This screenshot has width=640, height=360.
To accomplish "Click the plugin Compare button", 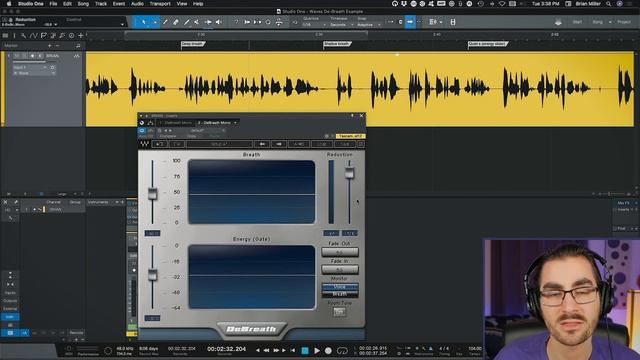I will pos(168,136).
